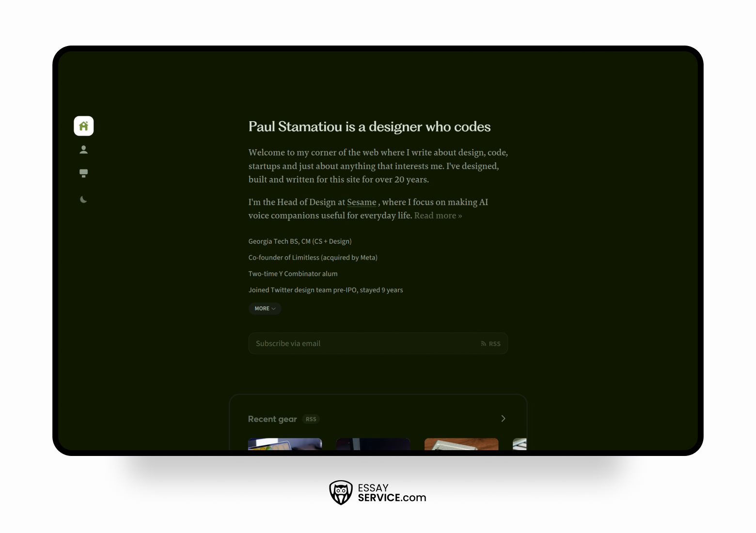Focus the Subscribe via email field
The image size is (756, 533).
[378, 344]
